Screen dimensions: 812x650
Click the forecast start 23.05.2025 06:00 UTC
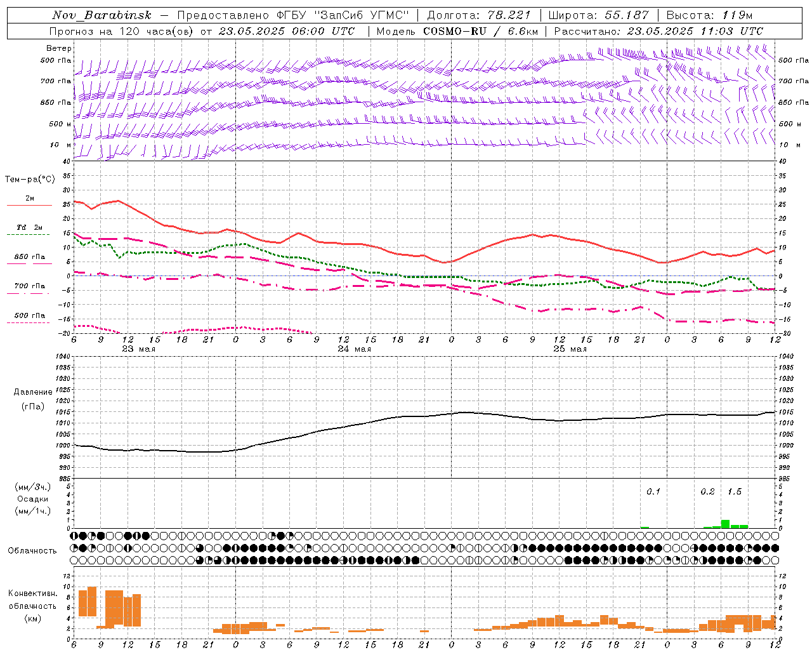[x=287, y=31]
